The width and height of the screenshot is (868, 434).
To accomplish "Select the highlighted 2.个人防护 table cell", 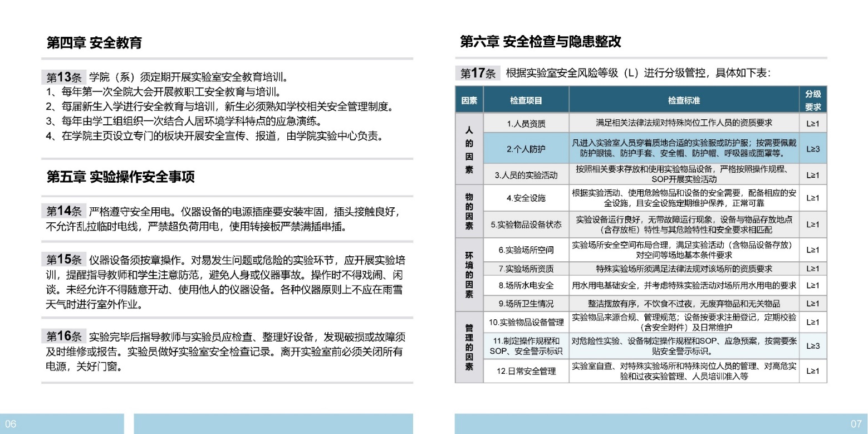I will click(x=526, y=148).
